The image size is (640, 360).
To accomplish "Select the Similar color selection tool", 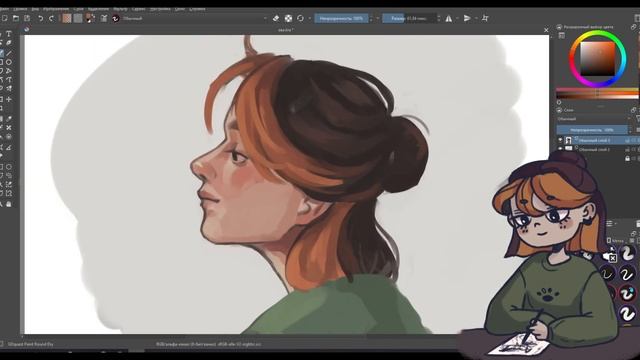I will 9,184.
